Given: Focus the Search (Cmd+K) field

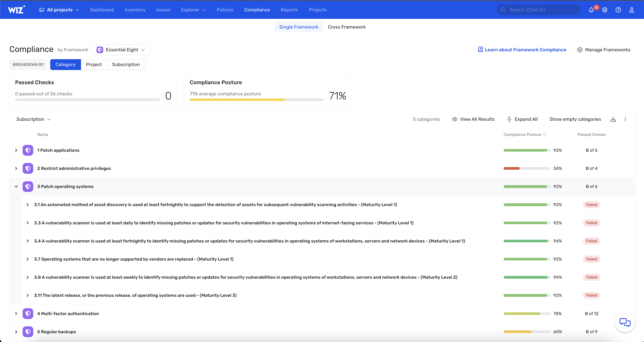Looking at the screenshot, I should pos(539,10).
